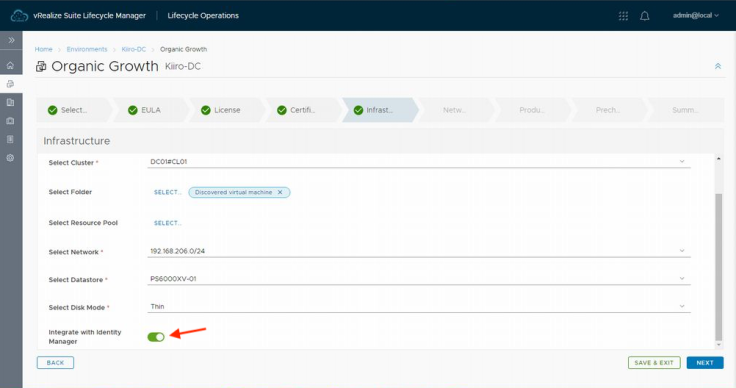
Task: Go to the Select wizard step
Action: (x=74, y=110)
